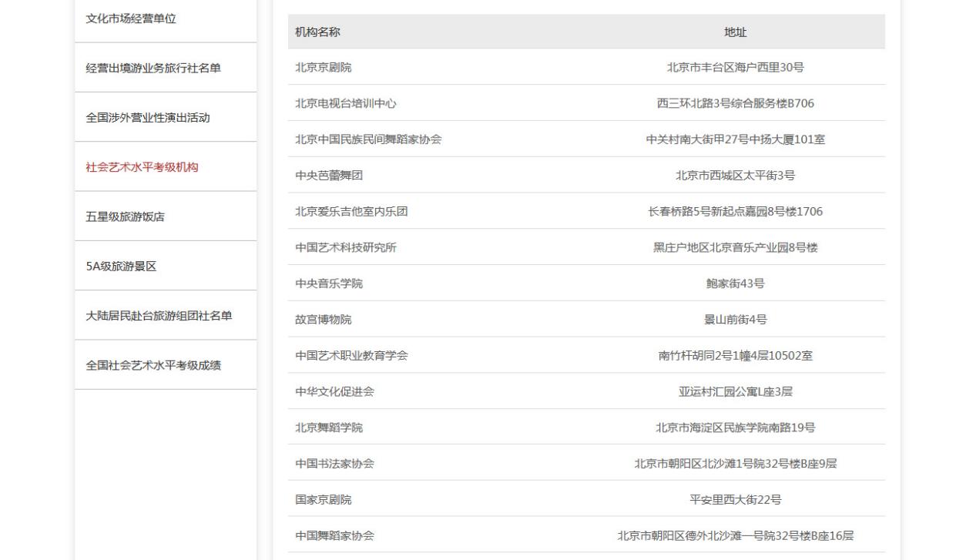Screen dimensions: 976x560
Task: Select address 长春桥路5号新起点嘉园8号楼1706
Action: point(735,211)
